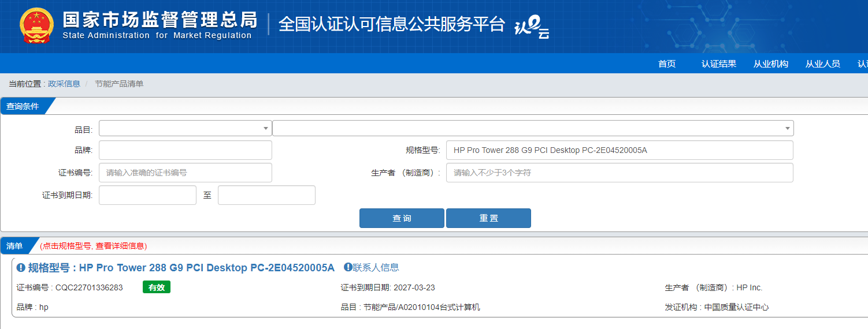Click the 国家市场监督管理总局 header title
Viewport: 868px width, 329px height.
[159, 20]
